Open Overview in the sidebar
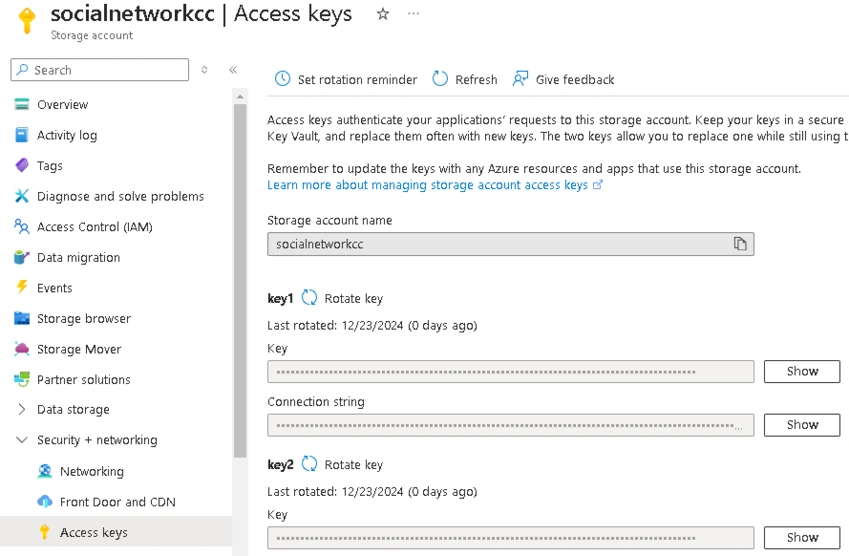Image resolution: width=849 pixels, height=556 pixels. [x=62, y=104]
